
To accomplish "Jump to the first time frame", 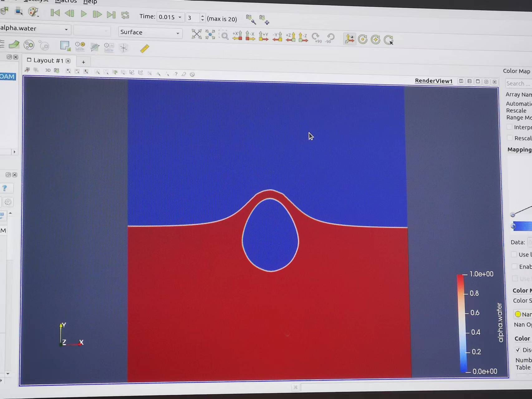I will coord(55,13).
